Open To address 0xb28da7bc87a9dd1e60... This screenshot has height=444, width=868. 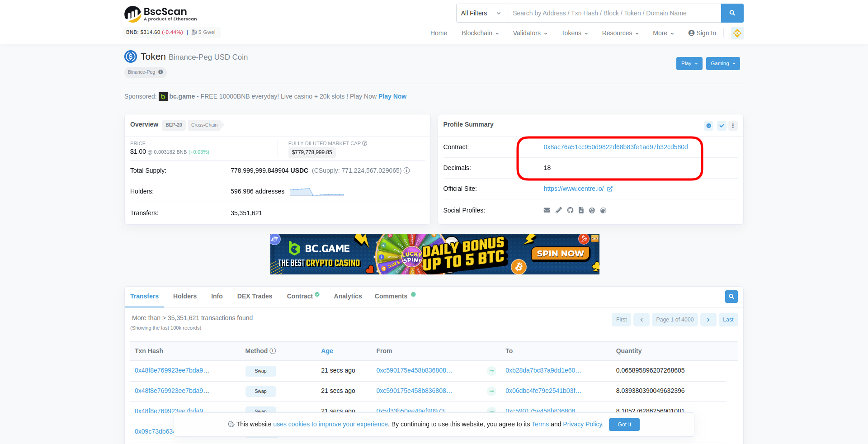(x=543, y=370)
